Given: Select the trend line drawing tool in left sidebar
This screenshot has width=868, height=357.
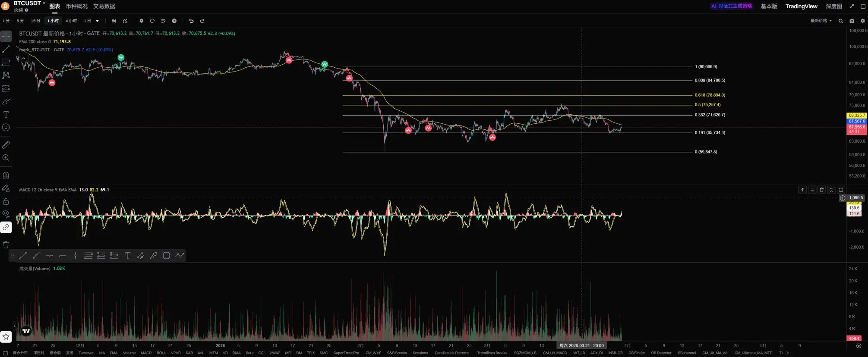Looking at the screenshot, I should (x=6, y=50).
